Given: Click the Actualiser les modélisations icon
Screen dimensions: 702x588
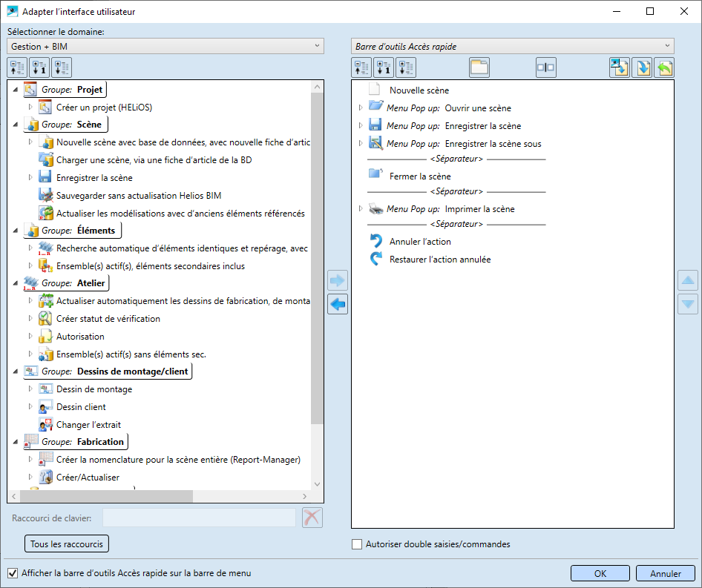Looking at the screenshot, I should coord(46,213).
